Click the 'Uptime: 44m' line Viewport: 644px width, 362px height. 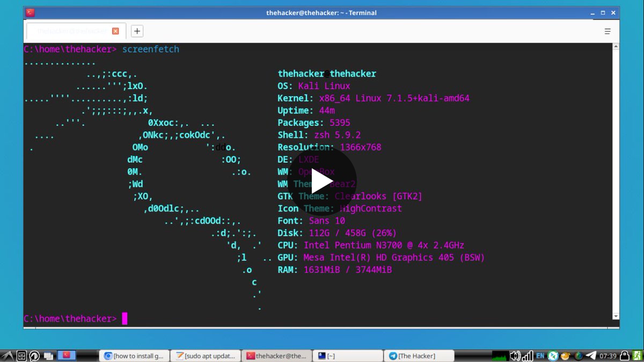306,111
